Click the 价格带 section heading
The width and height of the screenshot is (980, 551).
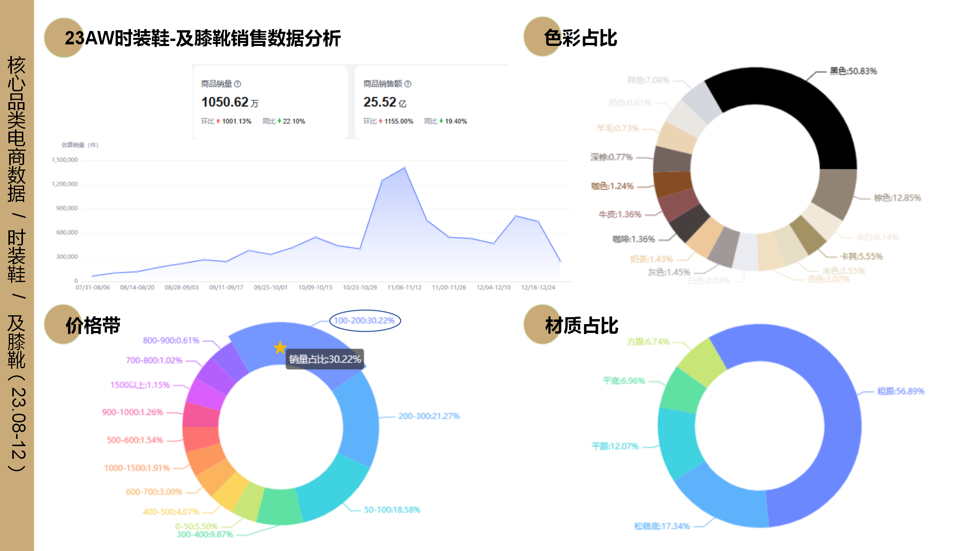pos(93,325)
